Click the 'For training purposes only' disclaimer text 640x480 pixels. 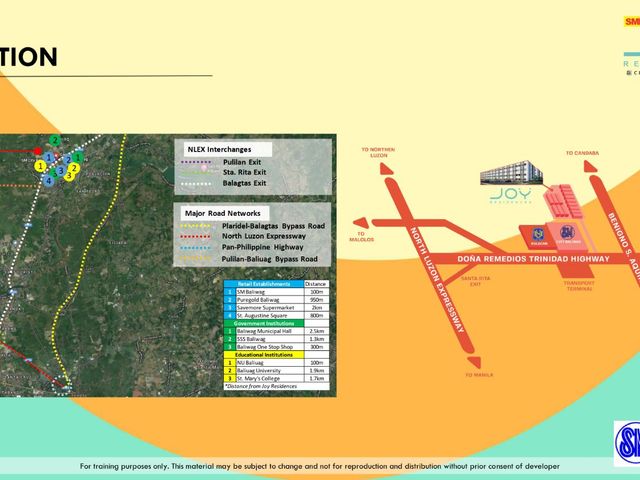point(320,466)
